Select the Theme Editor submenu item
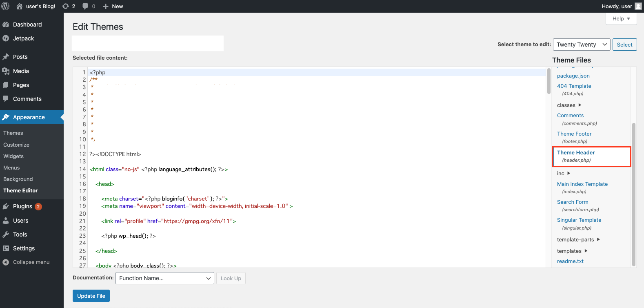Screen dimensions: 644x308 point(20,191)
